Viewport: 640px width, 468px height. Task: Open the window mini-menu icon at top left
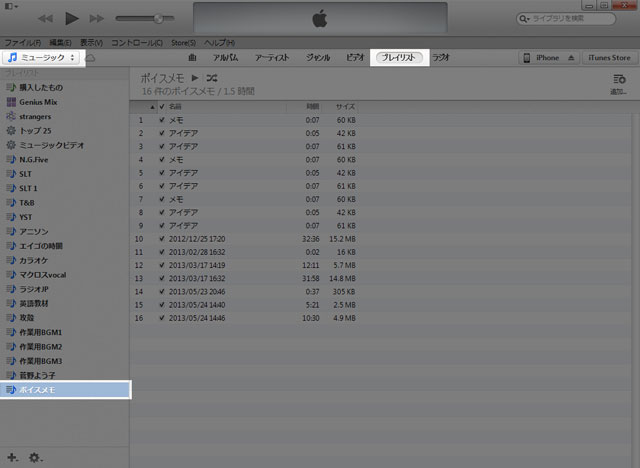(11, 6)
